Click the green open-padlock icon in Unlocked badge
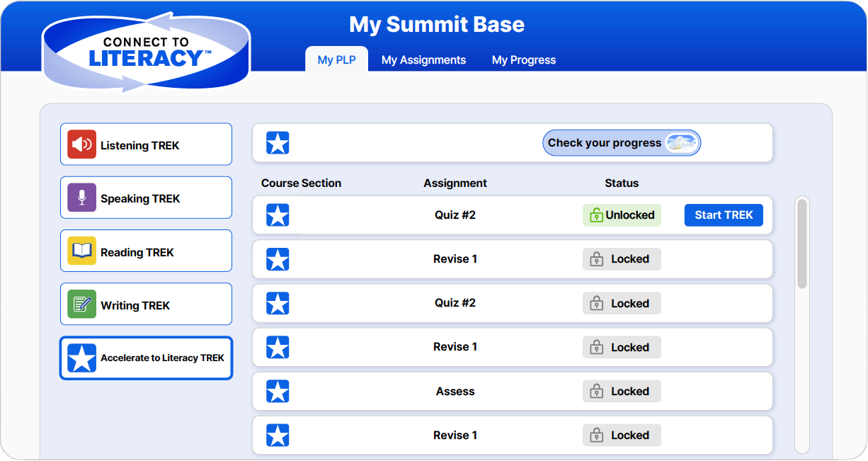This screenshot has height=461, width=868. pos(596,215)
